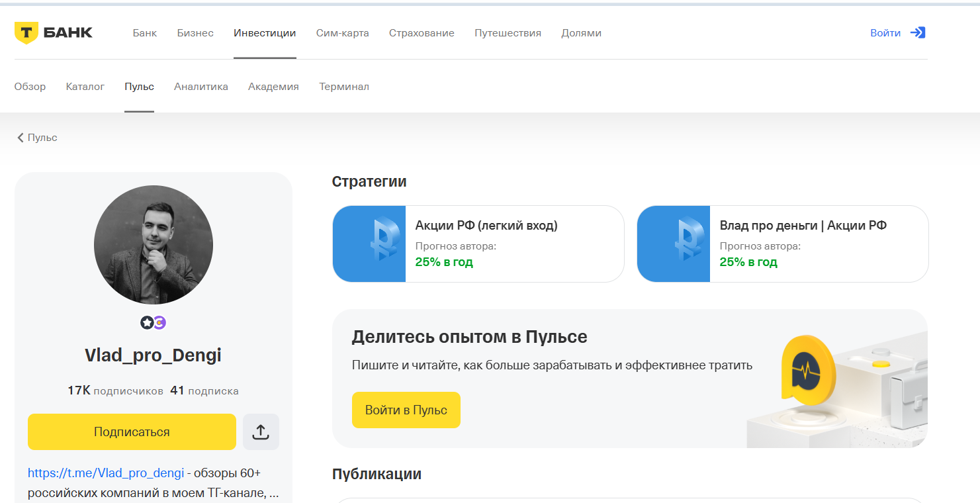Open the Долями menu item
980x503 pixels.
(x=581, y=33)
